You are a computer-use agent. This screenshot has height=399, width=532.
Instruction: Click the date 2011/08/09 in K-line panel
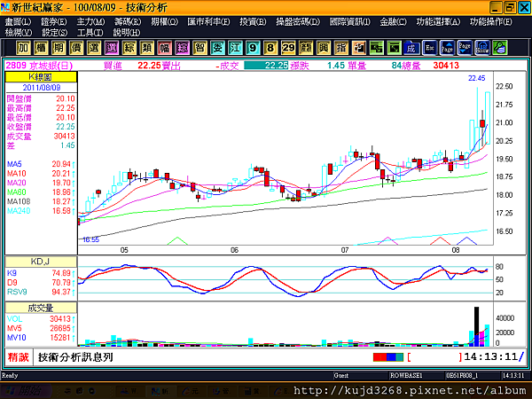pyautogui.click(x=42, y=88)
